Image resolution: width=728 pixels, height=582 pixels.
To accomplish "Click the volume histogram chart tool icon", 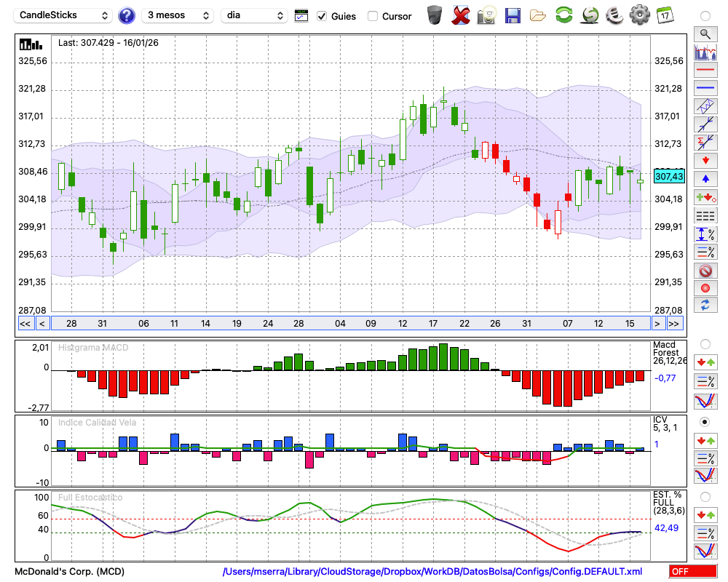I will pos(705,52).
